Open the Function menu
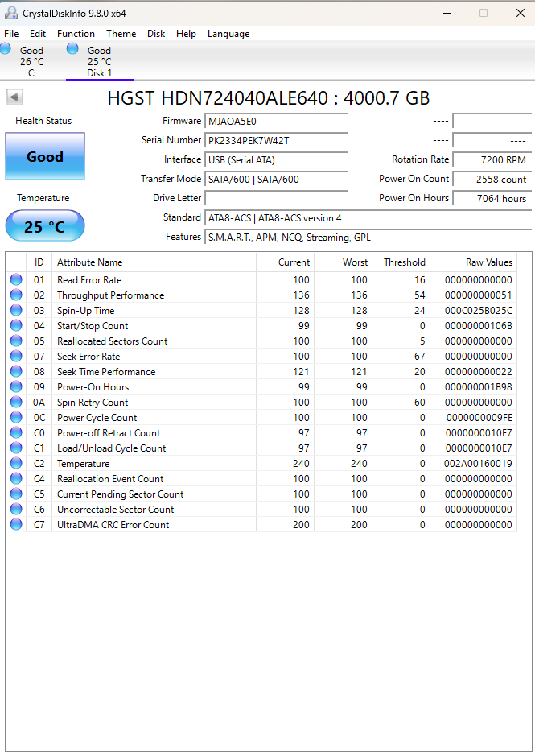This screenshot has width=535, height=756. pos(76,34)
